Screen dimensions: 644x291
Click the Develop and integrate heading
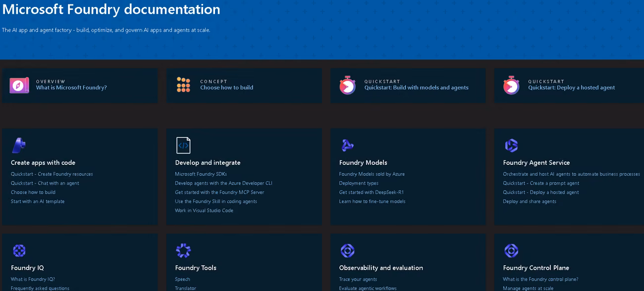tap(208, 162)
